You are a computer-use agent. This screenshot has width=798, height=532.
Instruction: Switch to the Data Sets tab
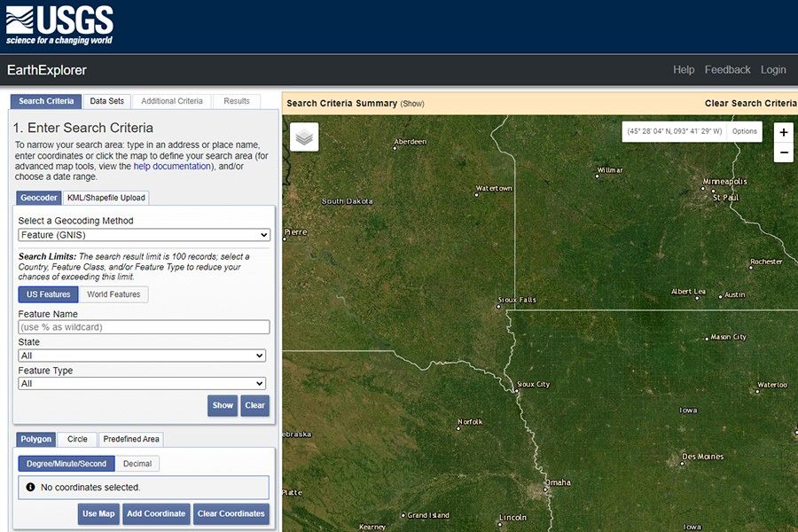(x=106, y=100)
